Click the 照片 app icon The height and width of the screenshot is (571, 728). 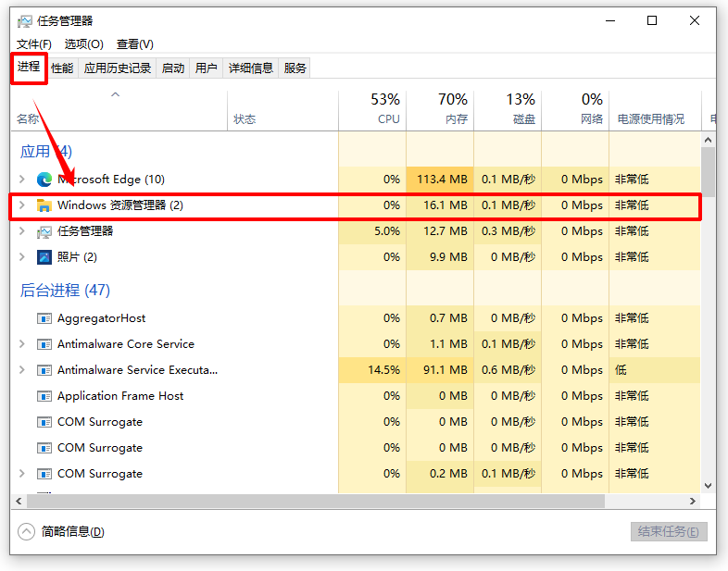tap(44, 257)
